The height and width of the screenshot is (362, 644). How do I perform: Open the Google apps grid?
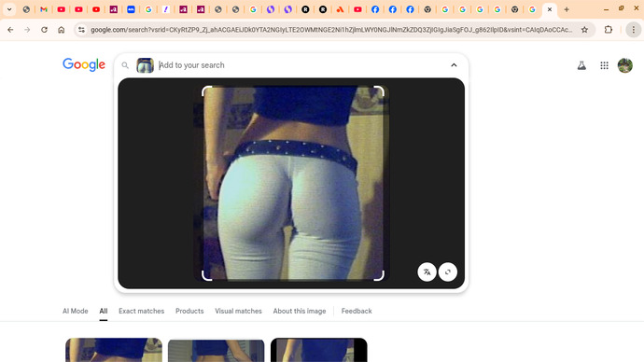click(x=604, y=65)
